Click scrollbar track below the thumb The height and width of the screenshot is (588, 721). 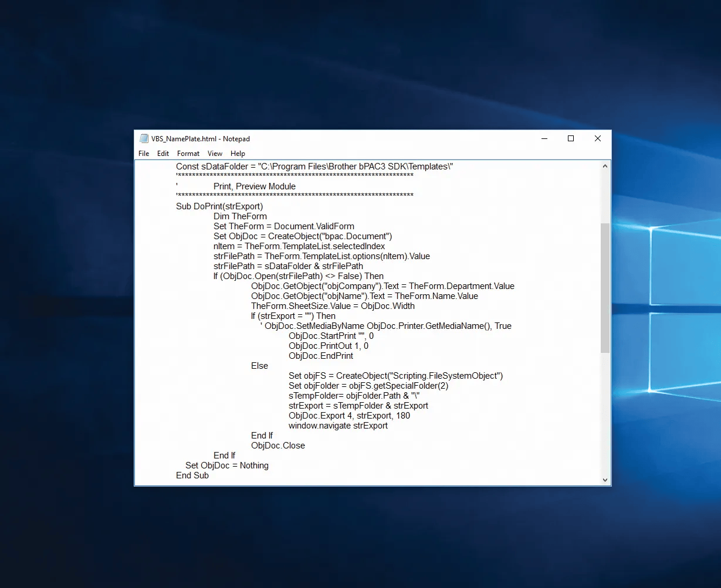click(605, 410)
